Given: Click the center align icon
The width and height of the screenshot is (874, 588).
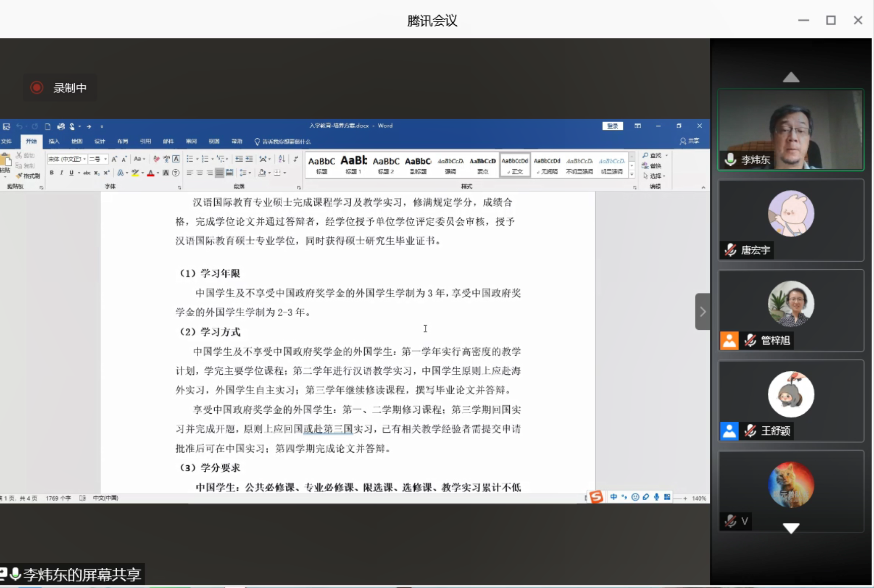Looking at the screenshot, I should pyautogui.click(x=200, y=173).
